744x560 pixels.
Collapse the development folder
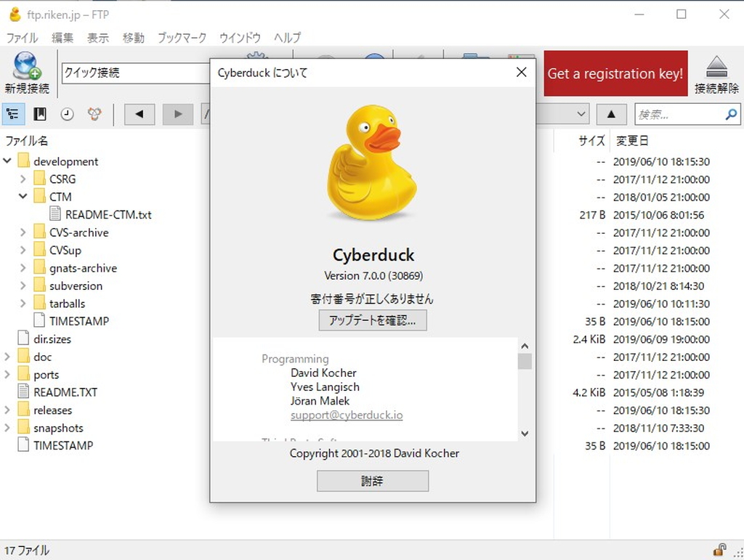point(8,161)
